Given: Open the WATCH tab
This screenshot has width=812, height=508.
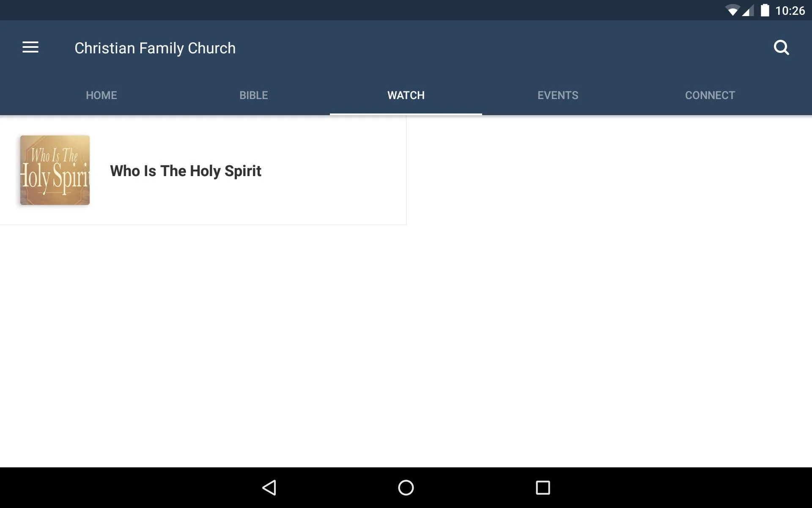Looking at the screenshot, I should point(406,95).
